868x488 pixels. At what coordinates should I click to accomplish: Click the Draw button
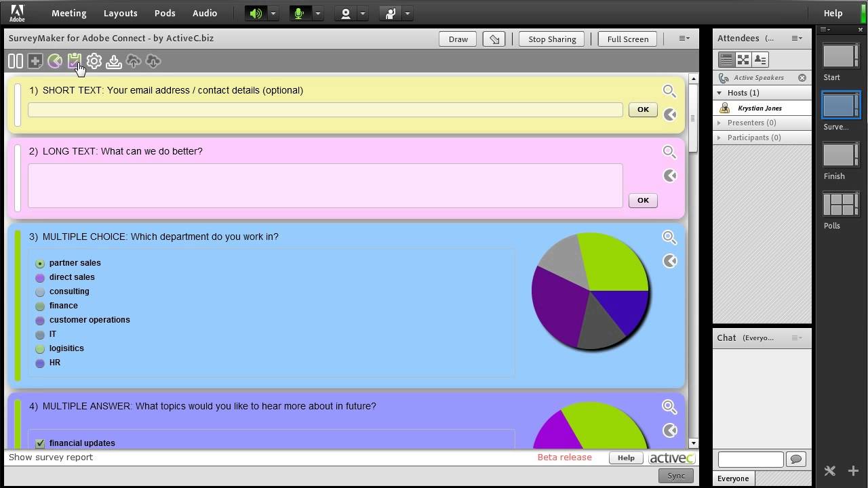(x=458, y=39)
